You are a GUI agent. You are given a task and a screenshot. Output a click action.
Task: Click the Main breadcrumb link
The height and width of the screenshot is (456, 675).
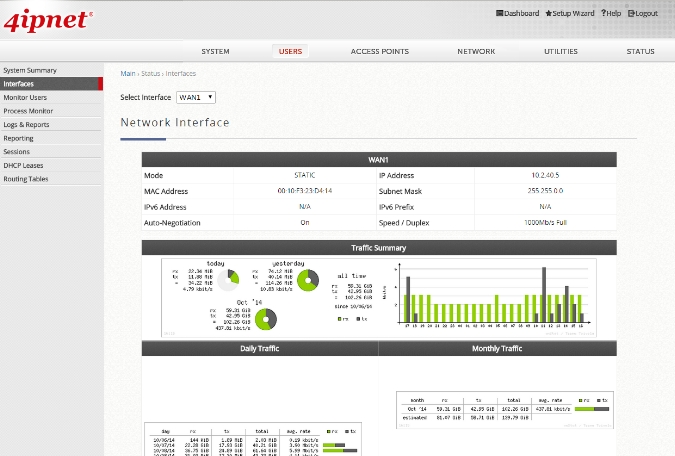tap(128, 73)
